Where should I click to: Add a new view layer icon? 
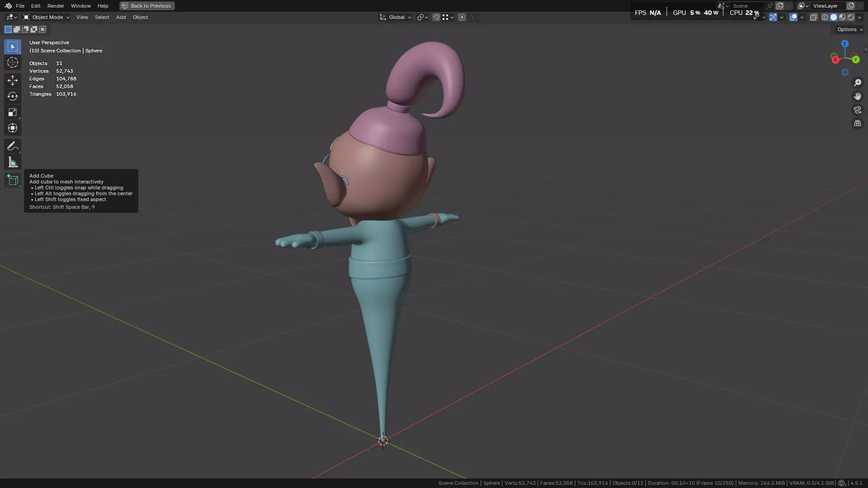click(851, 6)
